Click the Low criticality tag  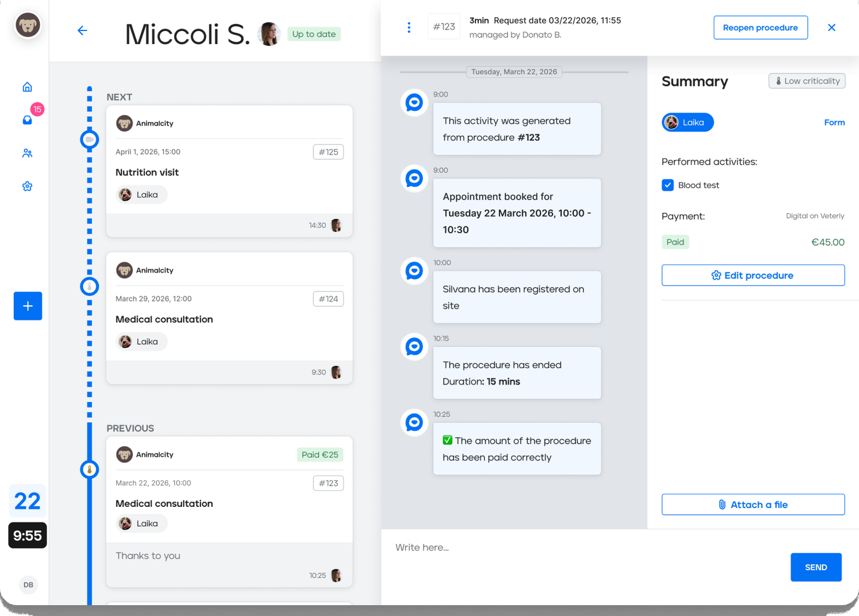(x=807, y=81)
